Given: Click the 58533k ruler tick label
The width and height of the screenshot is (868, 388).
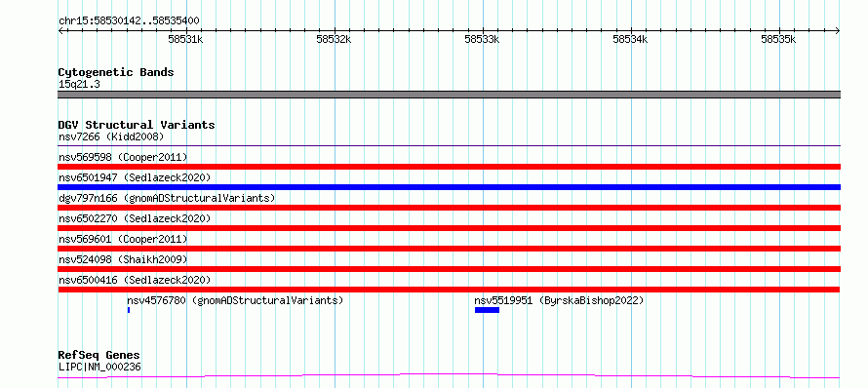Looking at the screenshot, I should (482, 39).
